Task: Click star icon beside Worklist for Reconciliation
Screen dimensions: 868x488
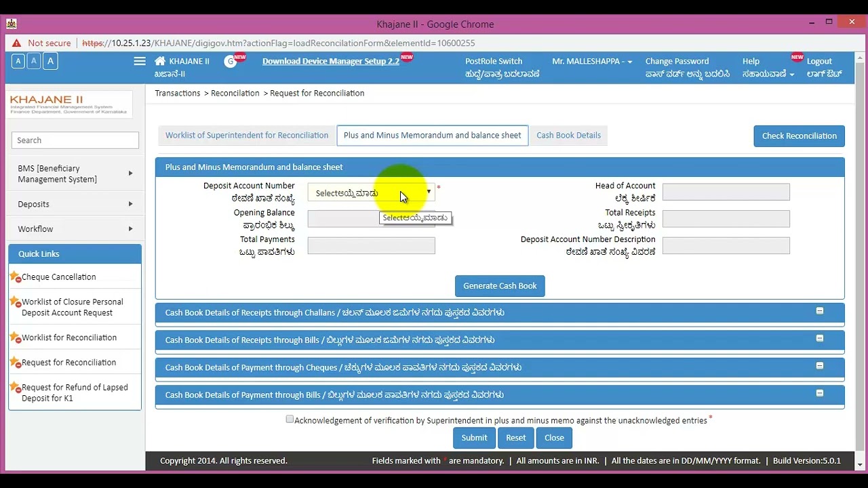Action: (15, 338)
